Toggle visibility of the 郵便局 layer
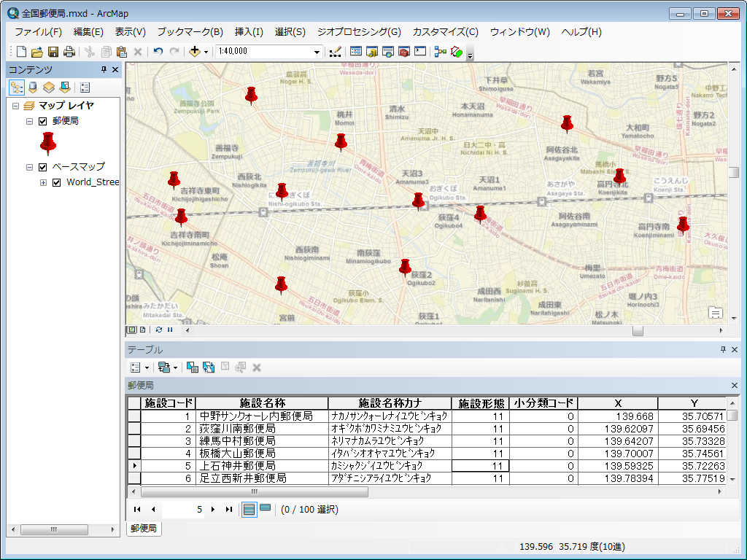Screen dimensions: 747x560 (42, 121)
